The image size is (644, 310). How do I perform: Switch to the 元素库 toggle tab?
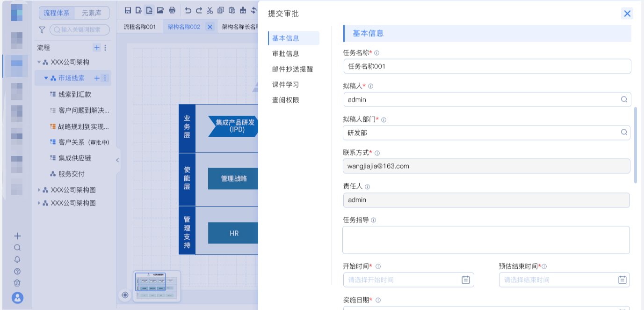pos(91,13)
